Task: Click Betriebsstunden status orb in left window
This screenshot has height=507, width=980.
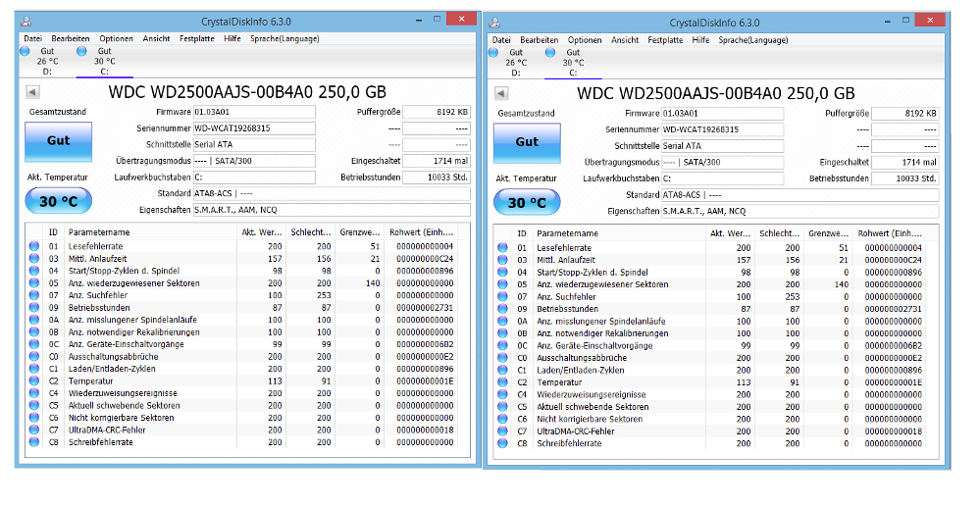Action: click(33, 308)
